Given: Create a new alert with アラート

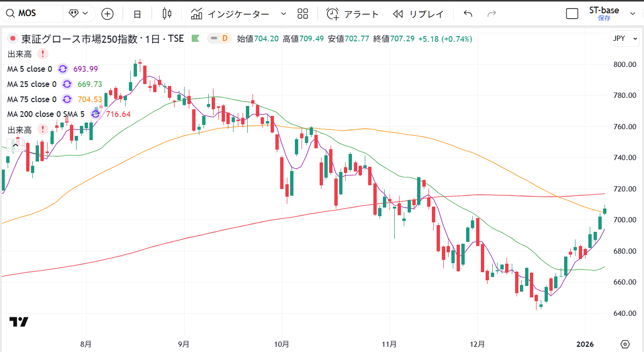Looking at the screenshot, I should (352, 14).
